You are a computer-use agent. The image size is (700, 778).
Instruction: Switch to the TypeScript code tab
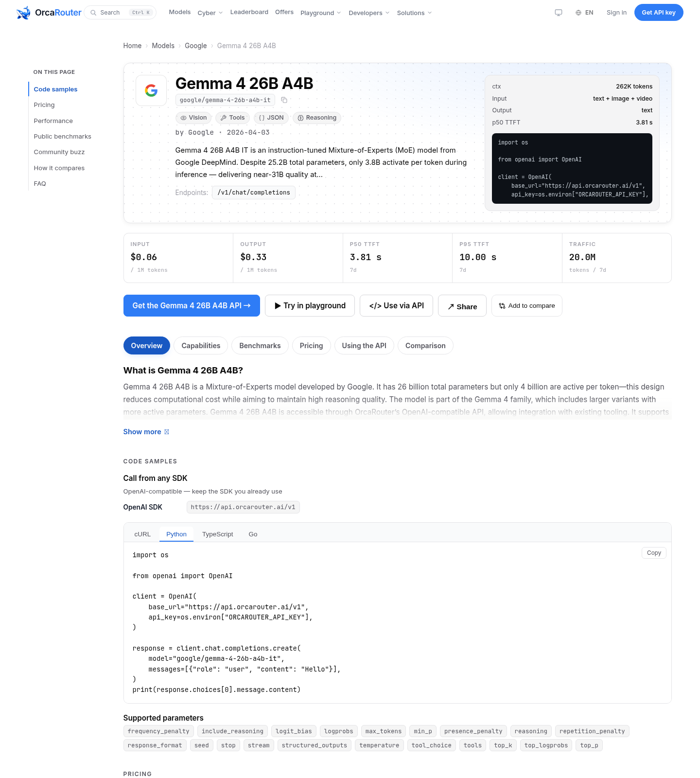pos(217,534)
